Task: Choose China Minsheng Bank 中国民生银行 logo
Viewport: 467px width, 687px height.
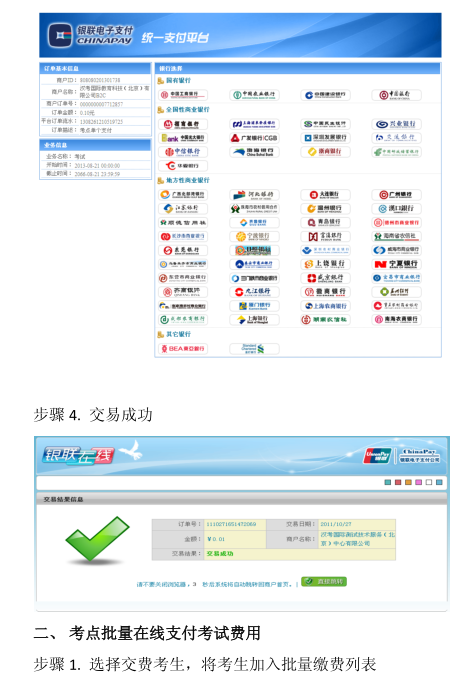Action: [x=325, y=124]
